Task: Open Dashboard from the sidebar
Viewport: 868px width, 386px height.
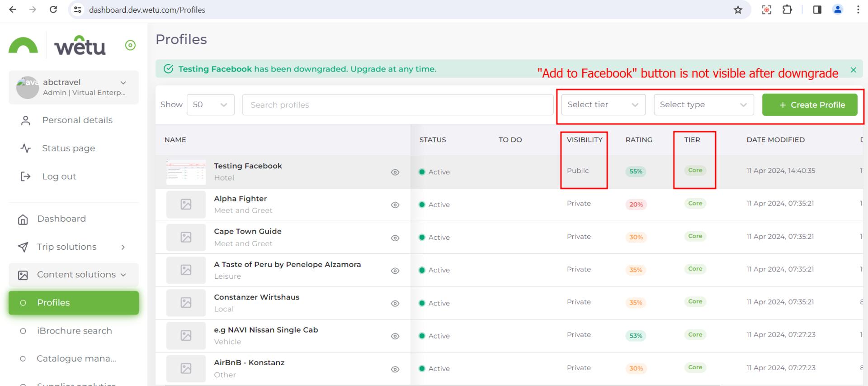Action: pyautogui.click(x=61, y=219)
